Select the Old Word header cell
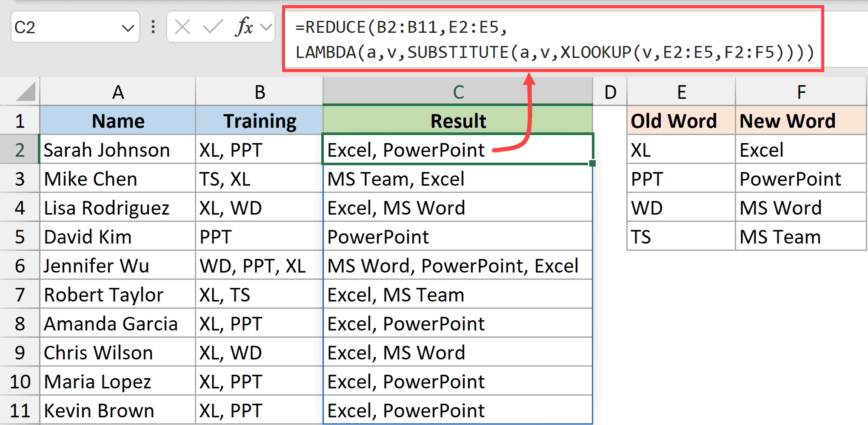 click(680, 121)
